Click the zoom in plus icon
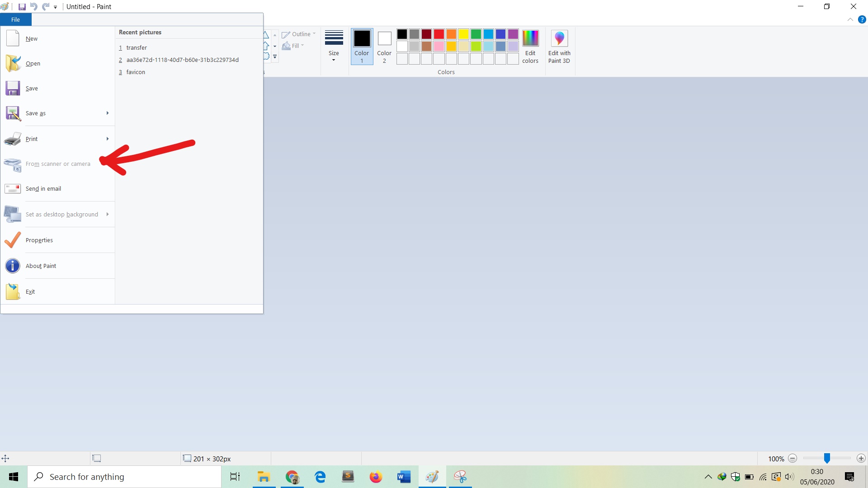Viewport: 868px width, 488px height. pos(861,459)
